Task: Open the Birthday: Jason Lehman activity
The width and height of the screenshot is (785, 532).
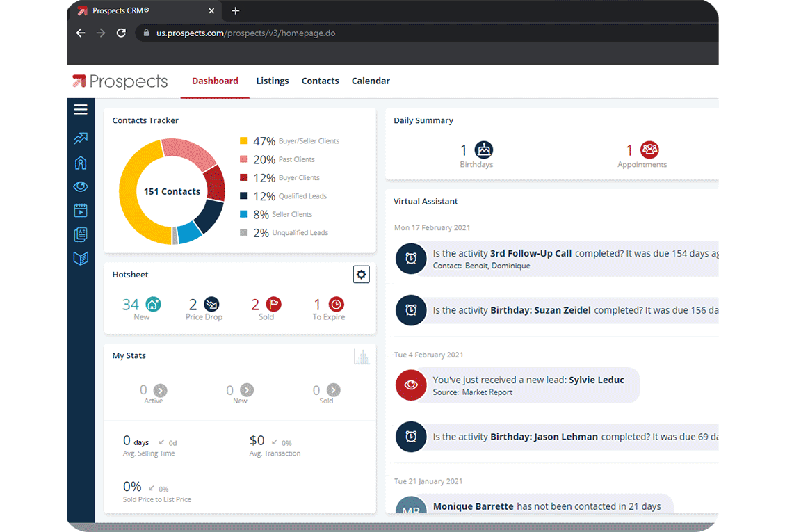Action: [544, 437]
